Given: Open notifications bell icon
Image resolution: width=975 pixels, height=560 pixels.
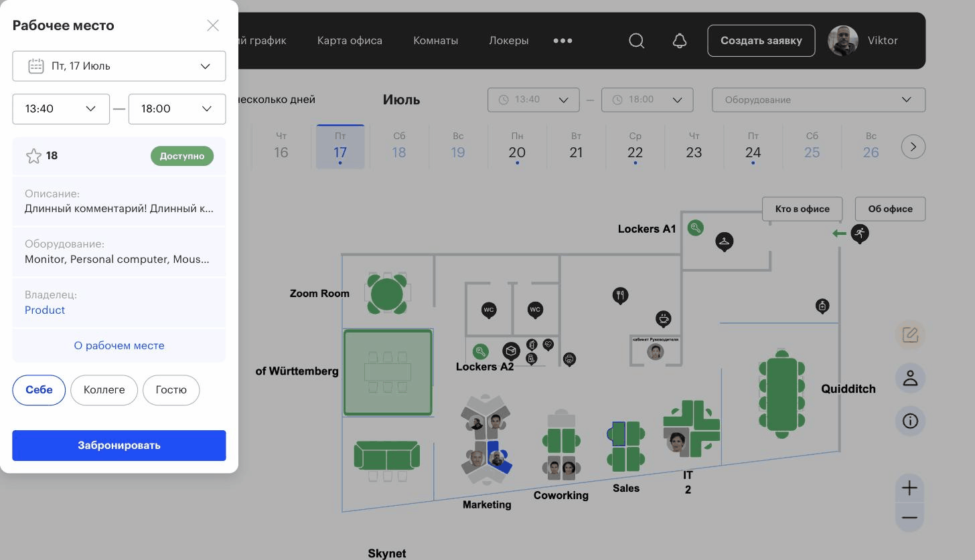Looking at the screenshot, I should coord(680,41).
